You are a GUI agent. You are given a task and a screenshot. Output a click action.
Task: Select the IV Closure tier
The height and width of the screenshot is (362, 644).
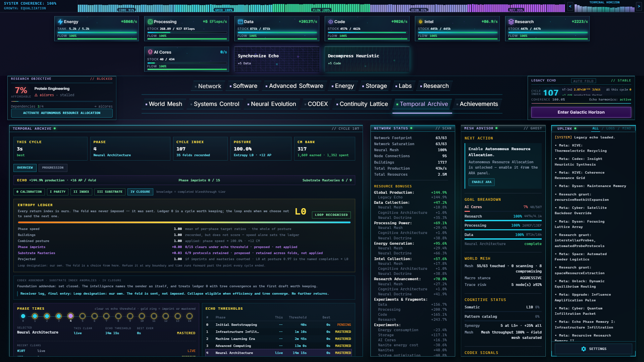(140, 192)
